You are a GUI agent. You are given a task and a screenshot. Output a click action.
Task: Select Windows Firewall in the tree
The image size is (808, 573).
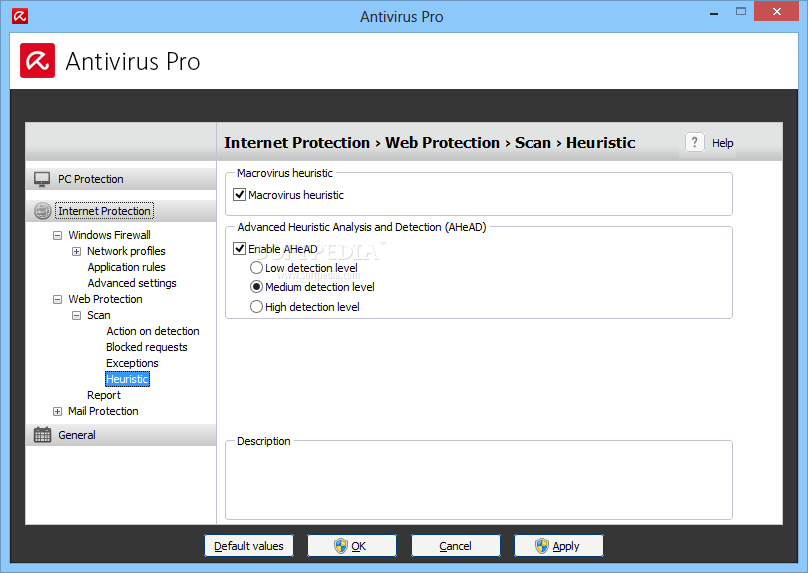click(109, 235)
